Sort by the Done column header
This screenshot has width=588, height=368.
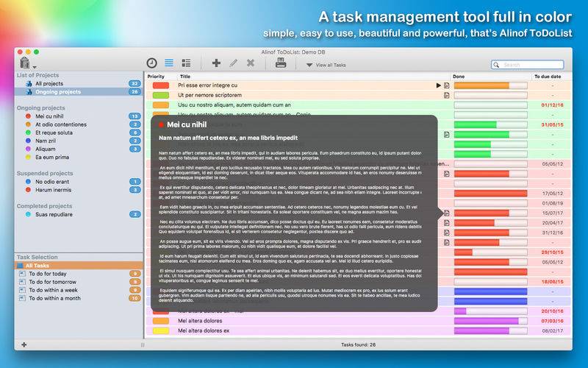[x=490, y=77]
